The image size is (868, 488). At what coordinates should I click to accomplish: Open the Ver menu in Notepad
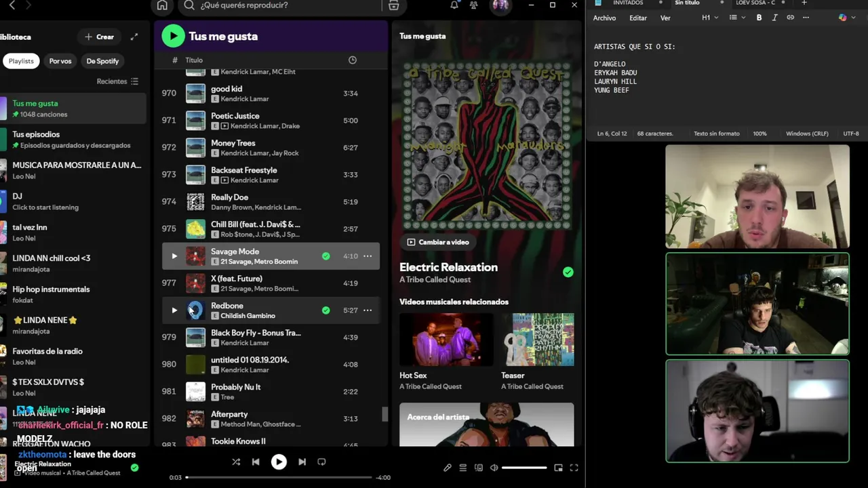coord(665,18)
